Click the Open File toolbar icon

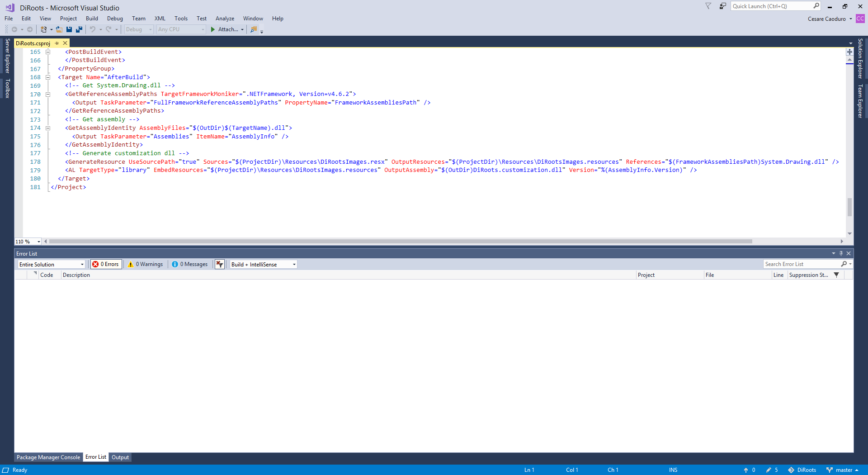59,29
